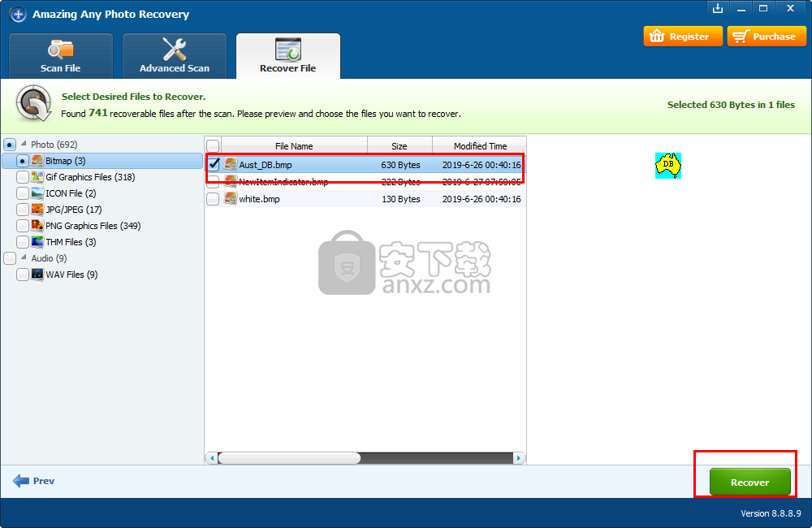Click the download arrow icon in title bar

click(718, 8)
